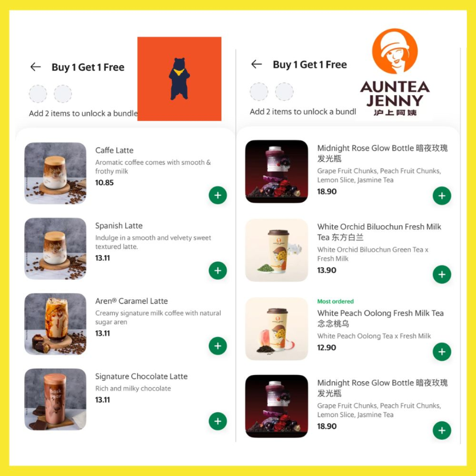
Task: Add Aren Caramel Latte to bundle
Action: coord(218,346)
